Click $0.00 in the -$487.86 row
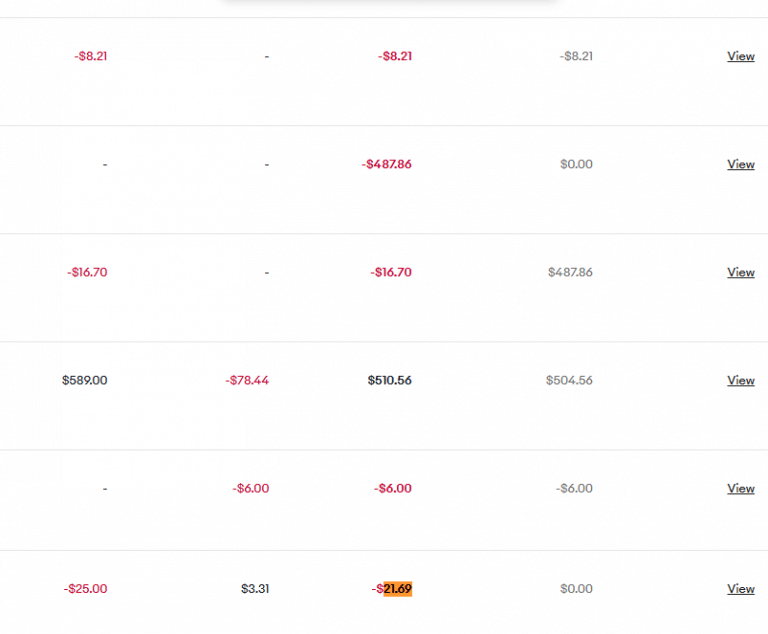 click(x=576, y=164)
